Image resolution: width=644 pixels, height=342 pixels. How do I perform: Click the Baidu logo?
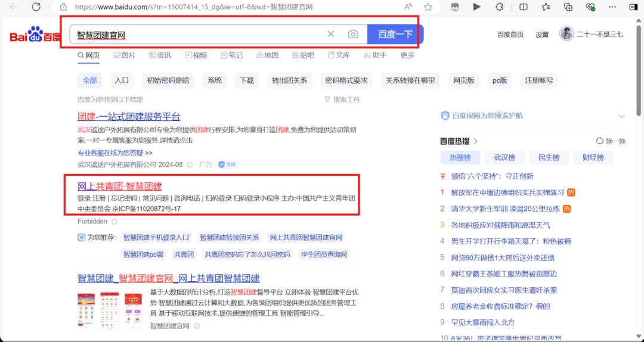(x=35, y=35)
